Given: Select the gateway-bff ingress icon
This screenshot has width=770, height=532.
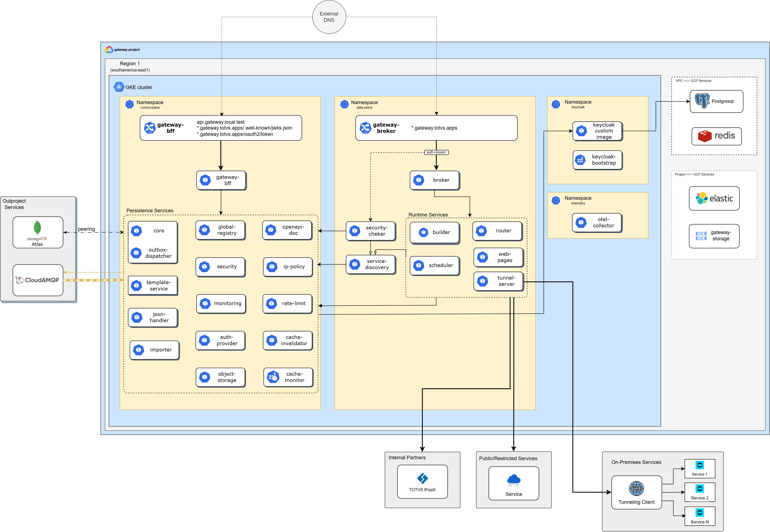Looking at the screenshot, I should coord(150,128).
